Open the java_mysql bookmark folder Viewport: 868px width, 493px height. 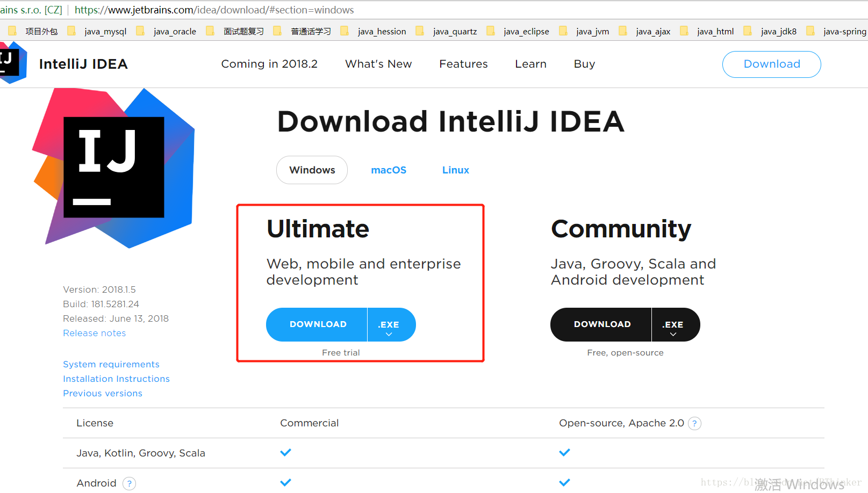pyautogui.click(x=97, y=31)
